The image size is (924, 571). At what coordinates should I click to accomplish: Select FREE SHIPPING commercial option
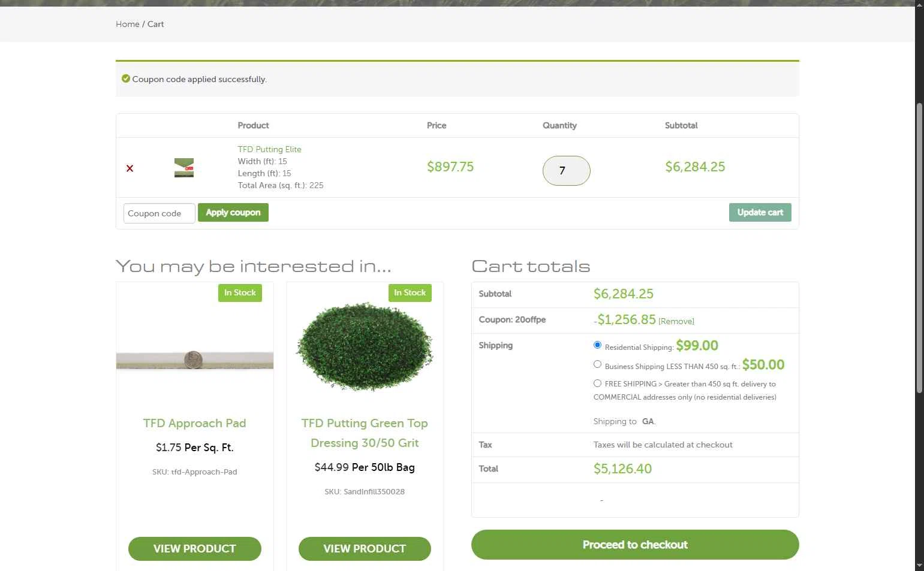(x=597, y=383)
